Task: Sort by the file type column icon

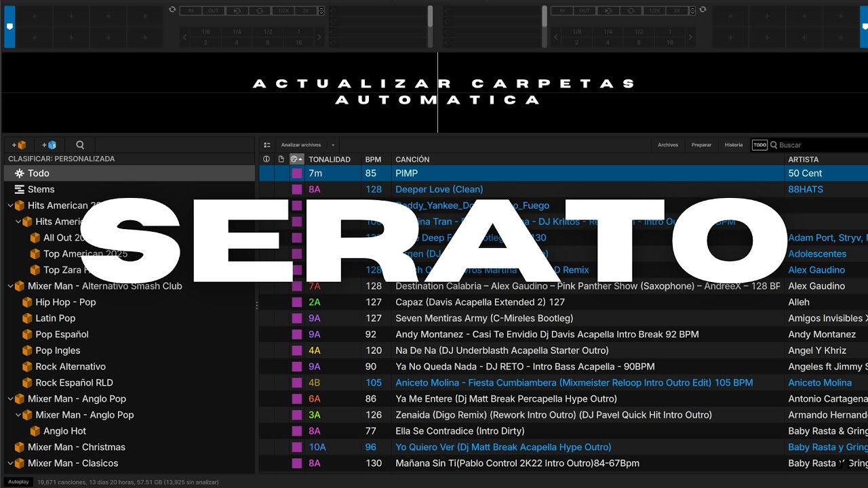Action: [281, 159]
